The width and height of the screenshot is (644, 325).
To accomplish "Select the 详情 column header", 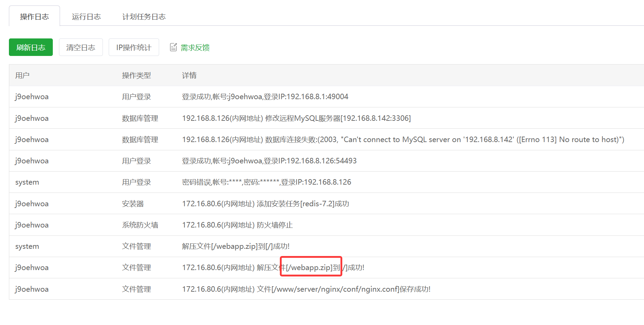I will [189, 76].
